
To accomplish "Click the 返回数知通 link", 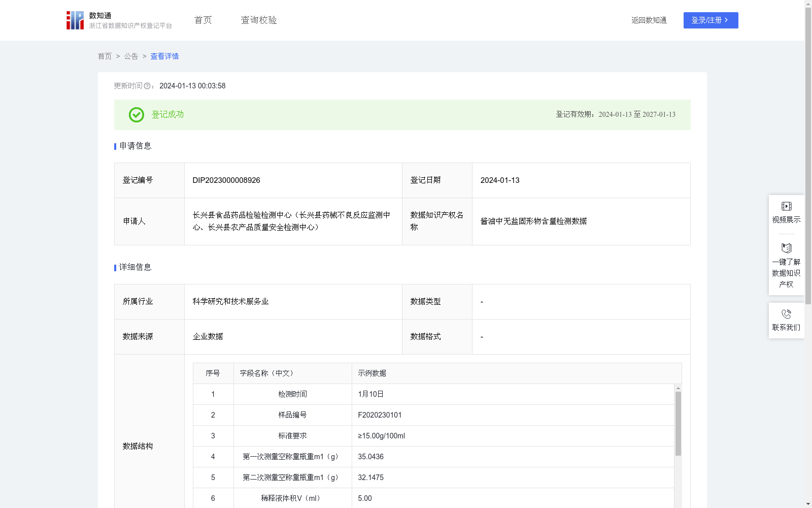I will pos(649,20).
